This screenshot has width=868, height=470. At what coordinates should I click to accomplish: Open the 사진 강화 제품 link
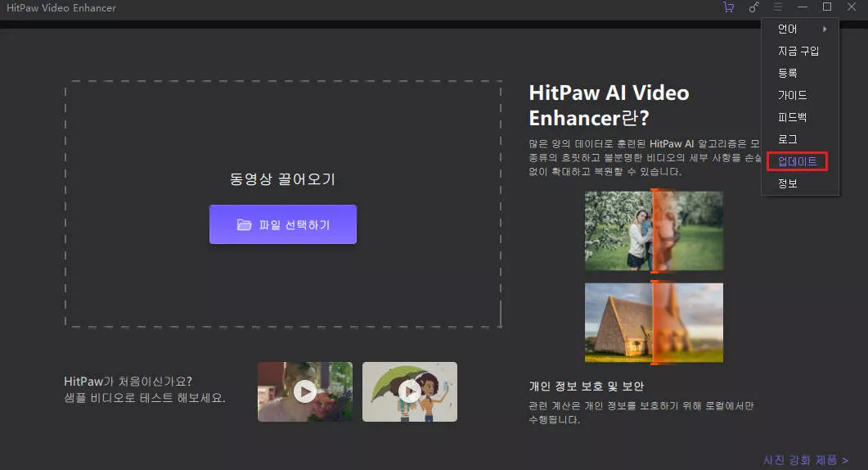[x=806, y=460]
